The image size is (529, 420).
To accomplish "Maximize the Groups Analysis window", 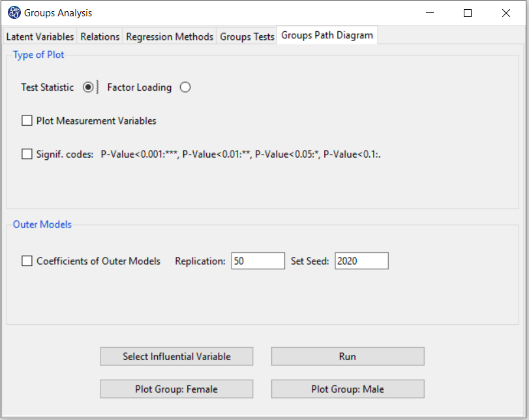I will [468, 13].
